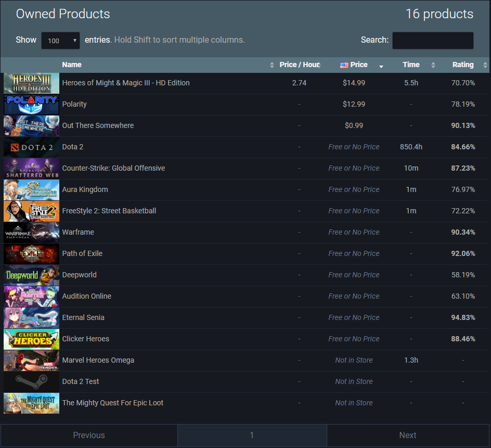Open the Eternal Senia game link
The width and height of the screenshot is (491, 448).
point(83,318)
